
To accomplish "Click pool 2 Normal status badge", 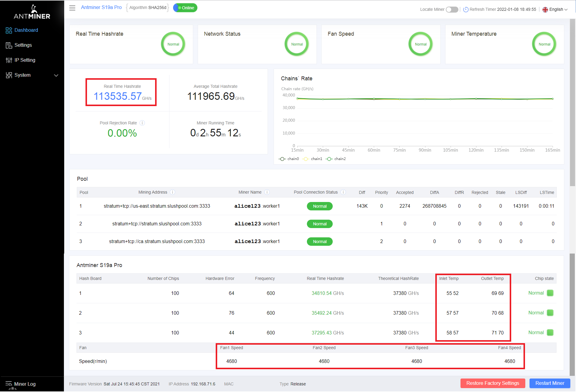I will [x=319, y=224].
